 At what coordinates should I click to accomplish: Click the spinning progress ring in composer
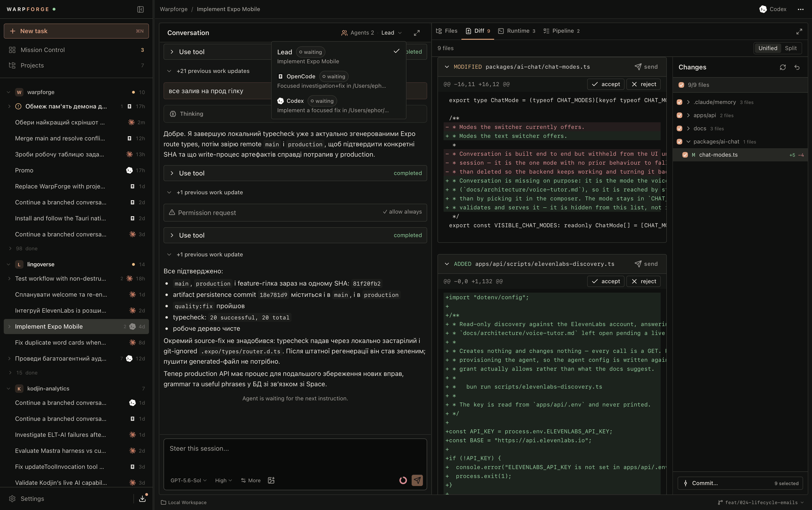pyautogui.click(x=403, y=480)
